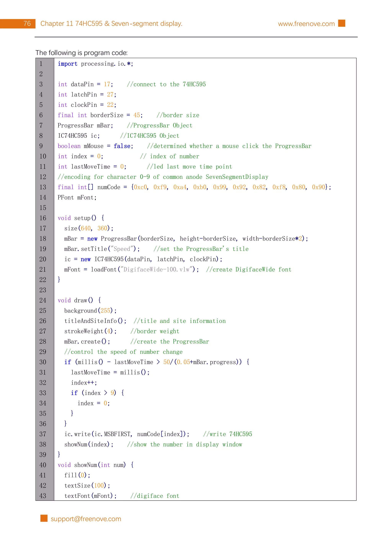Image resolution: width=392 pixels, height=555 pixels.
Task: Click the comment about common anode SevenSegmentDisplay encoding
Action: [163, 177]
